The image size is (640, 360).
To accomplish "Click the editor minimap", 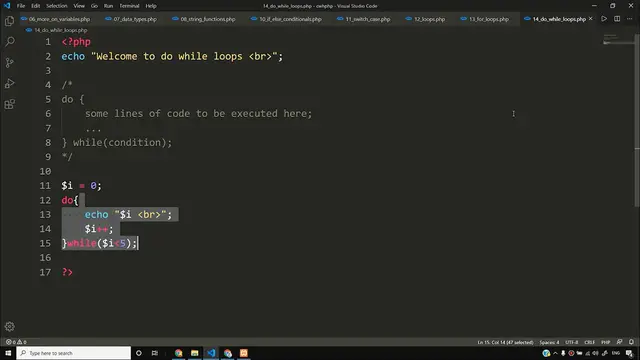I will 618,39.
